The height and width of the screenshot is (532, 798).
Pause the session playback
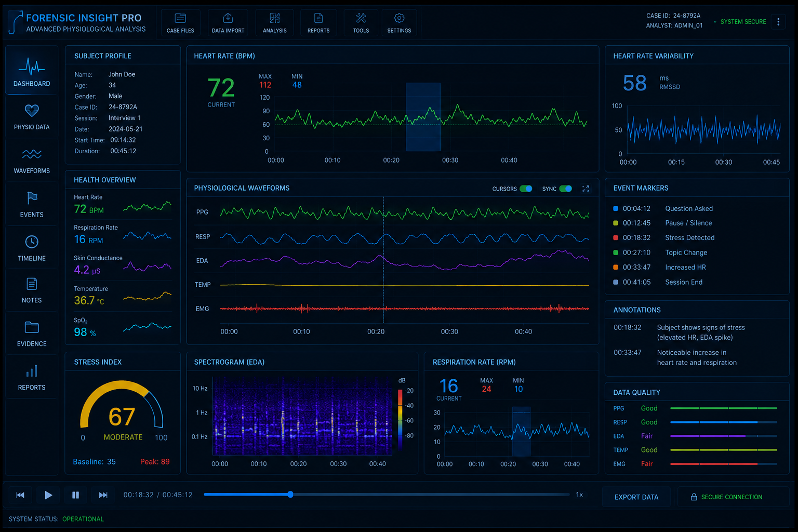tap(75, 495)
